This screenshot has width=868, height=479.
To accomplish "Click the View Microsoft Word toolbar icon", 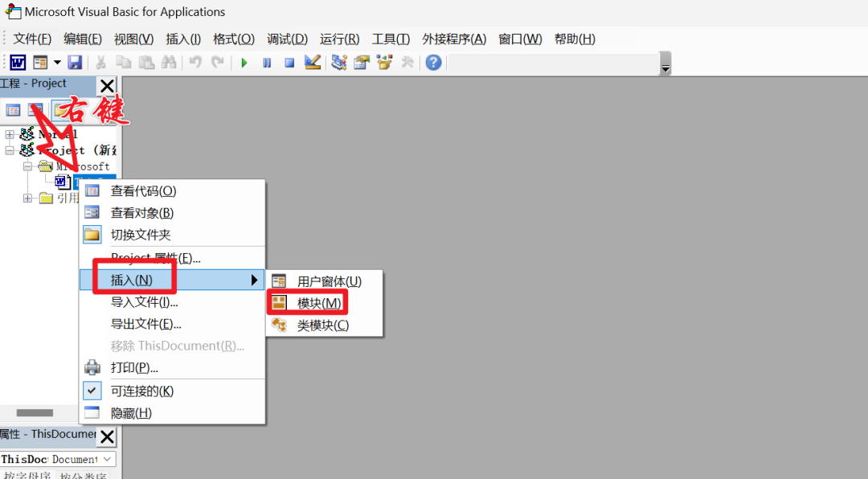I will (x=18, y=63).
